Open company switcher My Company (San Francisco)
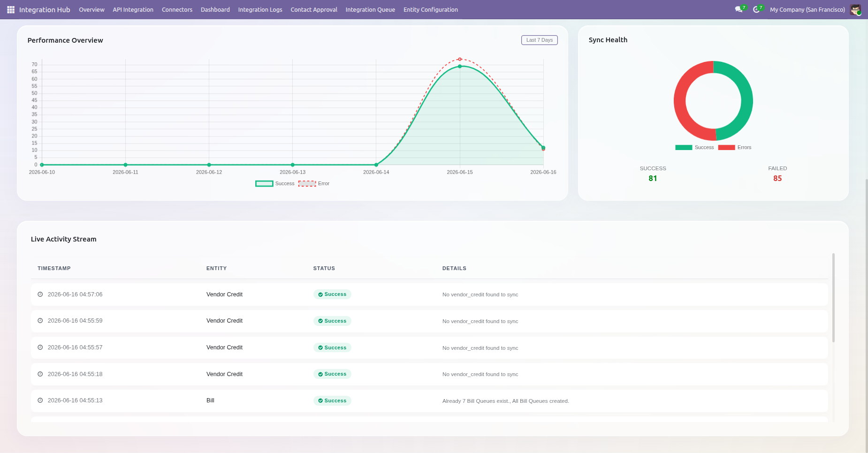The width and height of the screenshot is (868, 453). (x=807, y=9)
